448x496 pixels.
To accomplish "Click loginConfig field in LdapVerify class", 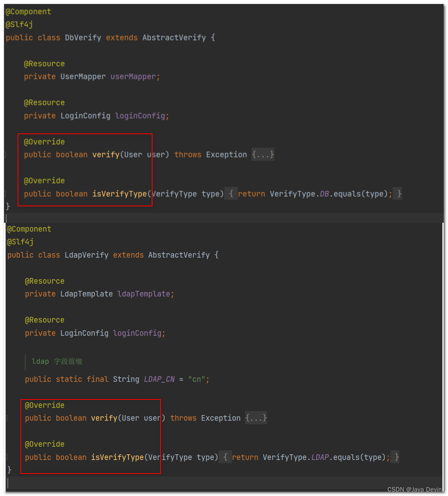I will pyautogui.click(x=137, y=333).
